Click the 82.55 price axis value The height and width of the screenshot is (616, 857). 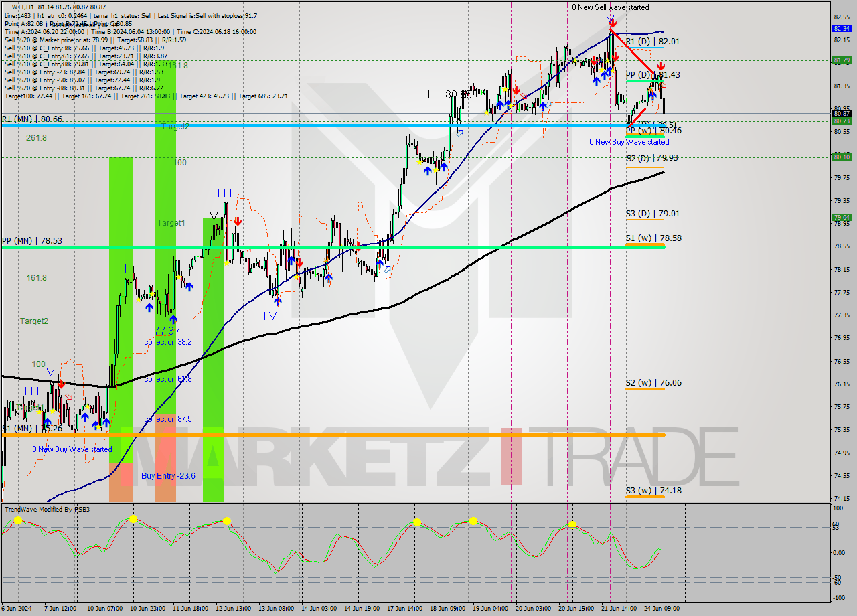pos(842,17)
